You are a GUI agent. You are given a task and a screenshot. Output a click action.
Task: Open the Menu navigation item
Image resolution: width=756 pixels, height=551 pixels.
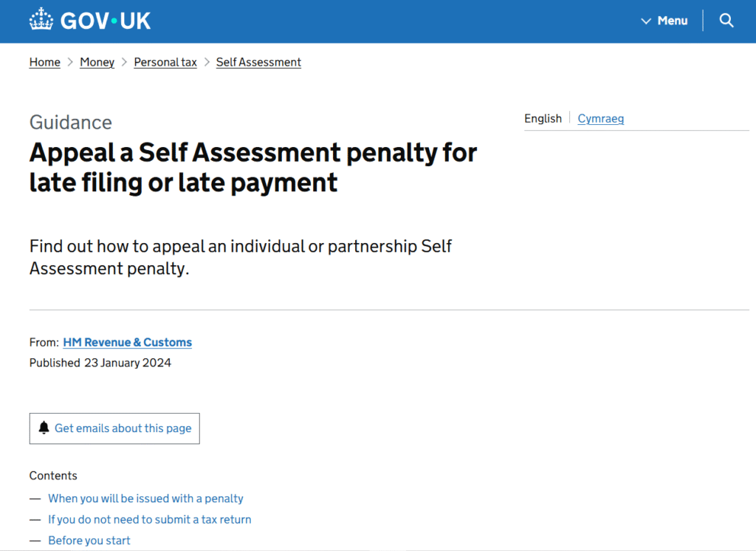point(672,21)
